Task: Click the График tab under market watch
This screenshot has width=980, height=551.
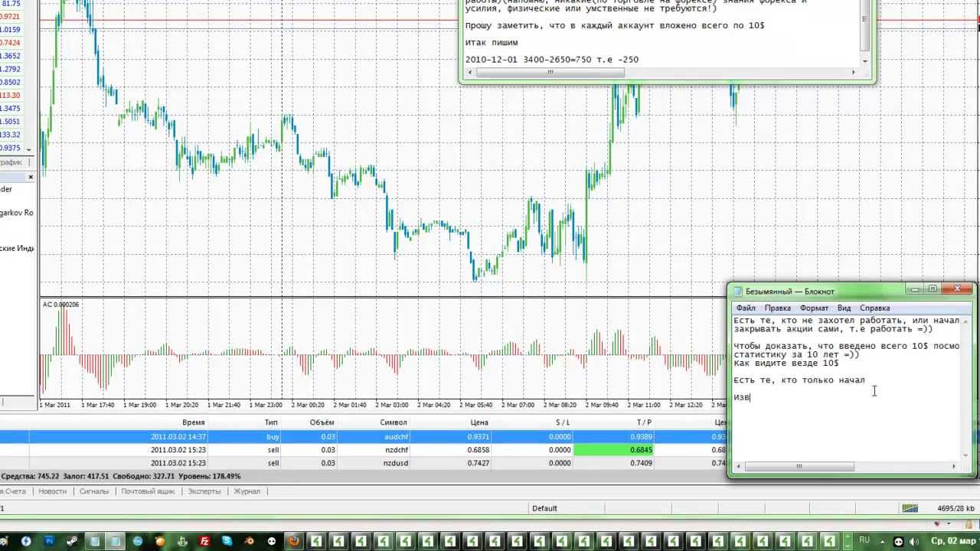Action: pyautogui.click(x=11, y=162)
